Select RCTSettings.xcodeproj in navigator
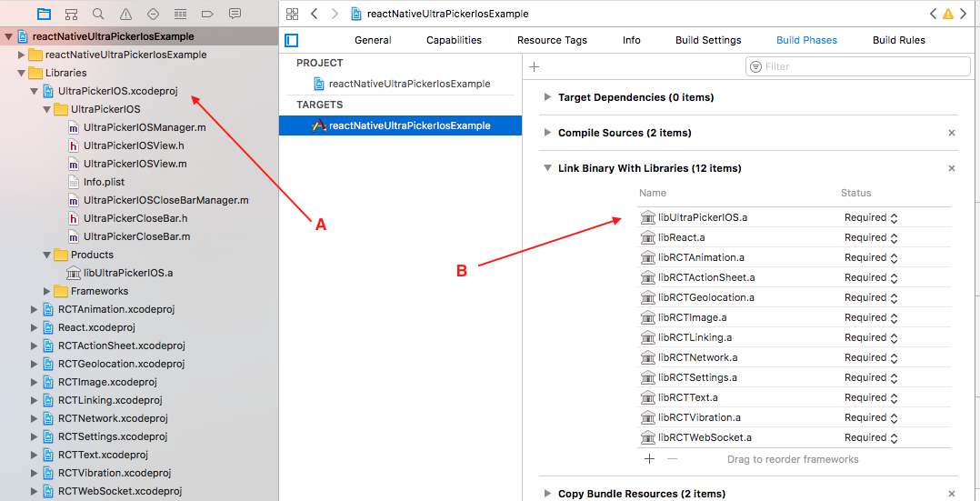This screenshot has height=501, width=980. (x=112, y=436)
